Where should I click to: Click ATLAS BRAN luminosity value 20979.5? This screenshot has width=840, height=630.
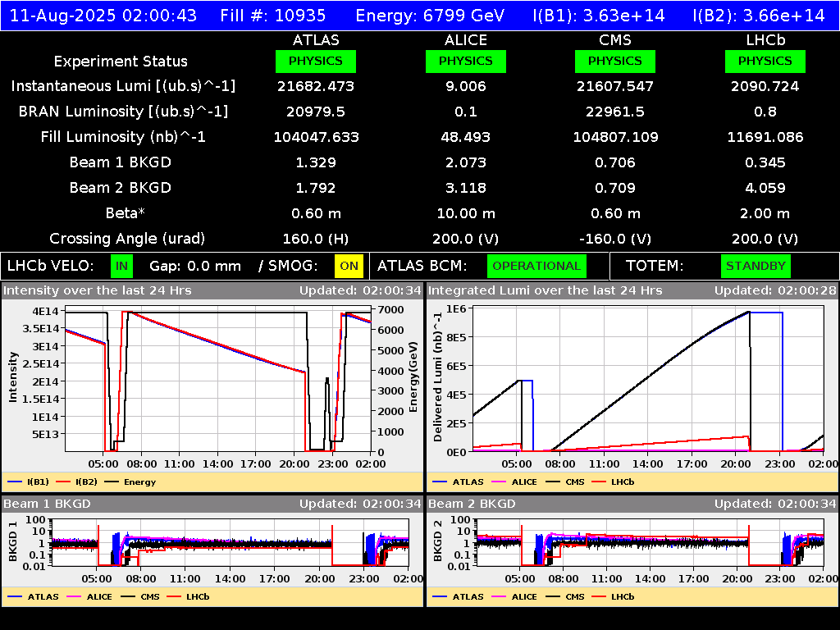316,112
